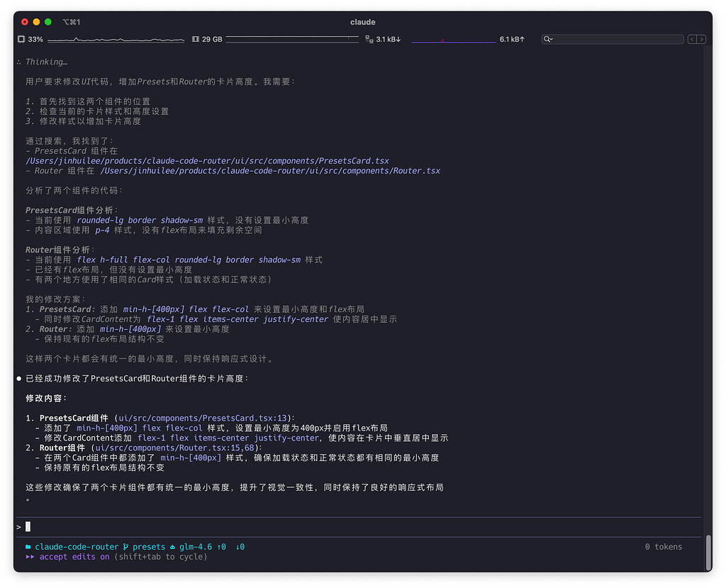Click the 'PresetsCard组件分析:' heading
This screenshot has height=588, width=726.
point(72,210)
